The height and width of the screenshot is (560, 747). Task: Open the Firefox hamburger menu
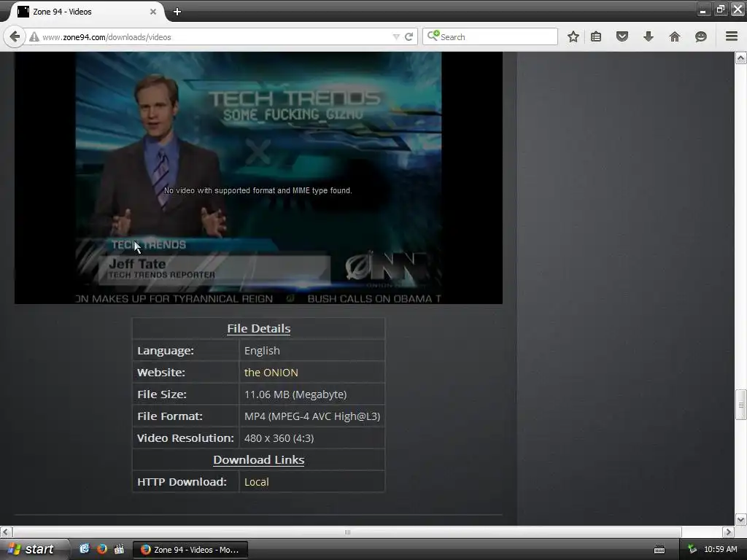pos(732,36)
